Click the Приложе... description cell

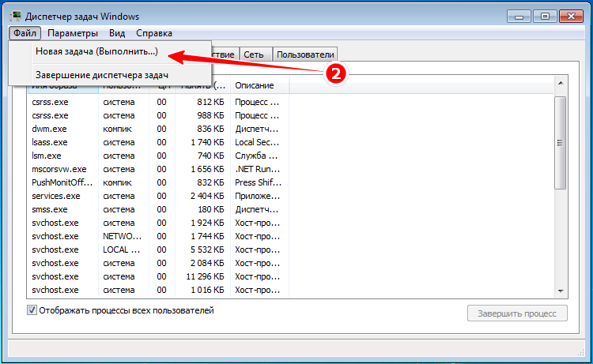pos(258,196)
